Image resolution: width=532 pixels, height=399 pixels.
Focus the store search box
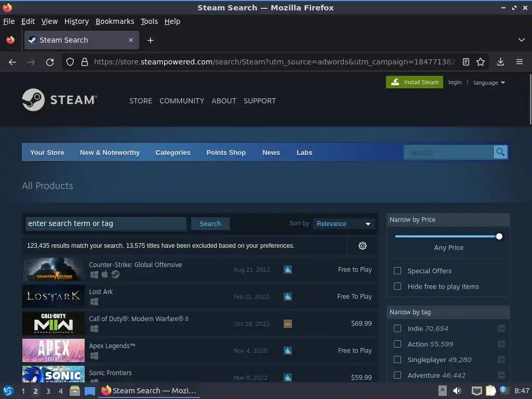[x=448, y=152]
